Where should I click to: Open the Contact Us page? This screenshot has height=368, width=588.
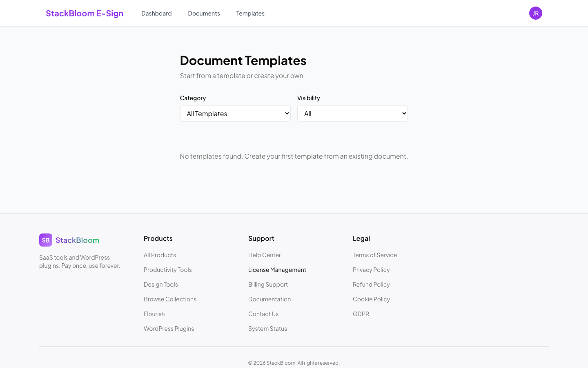tap(263, 314)
